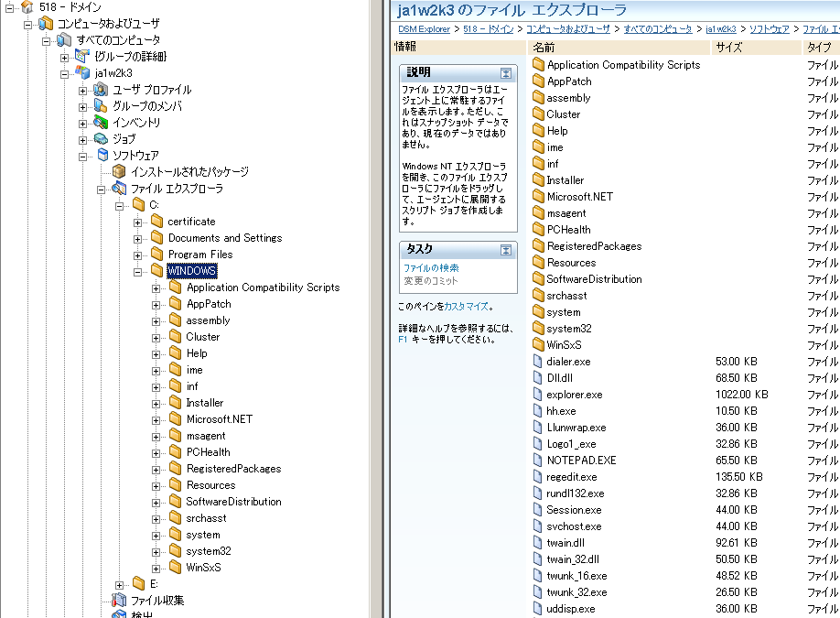Click the C: drive folder icon
This screenshot has width=840, height=618.
(x=139, y=204)
